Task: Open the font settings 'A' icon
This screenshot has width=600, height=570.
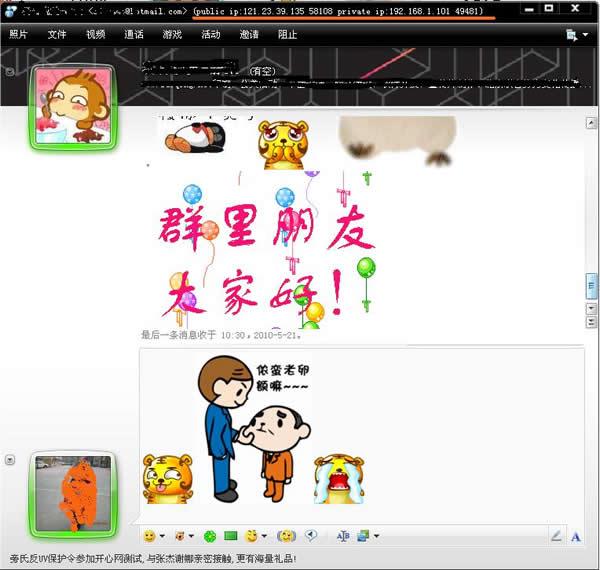Action: pos(576,536)
